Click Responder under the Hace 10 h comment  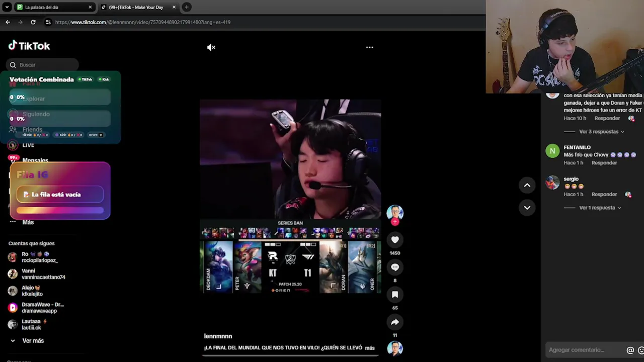607,118
